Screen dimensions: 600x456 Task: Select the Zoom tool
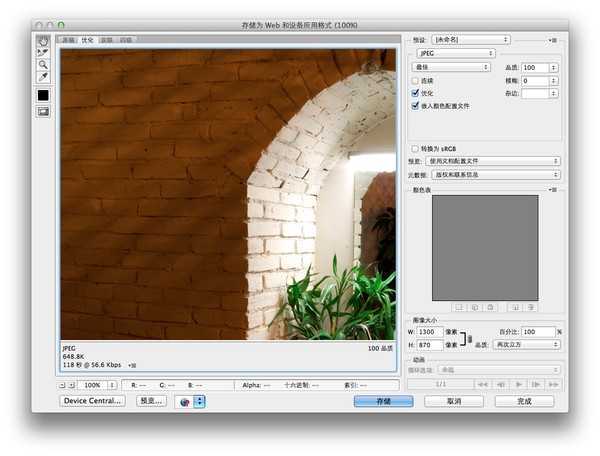tap(43, 65)
